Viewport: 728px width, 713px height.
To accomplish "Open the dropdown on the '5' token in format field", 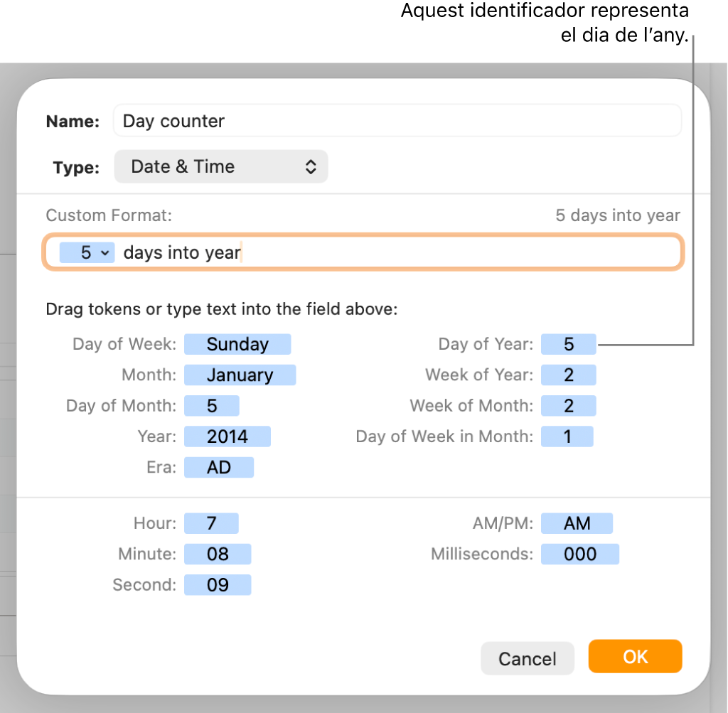I will pyautogui.click(x=104, y=252).
